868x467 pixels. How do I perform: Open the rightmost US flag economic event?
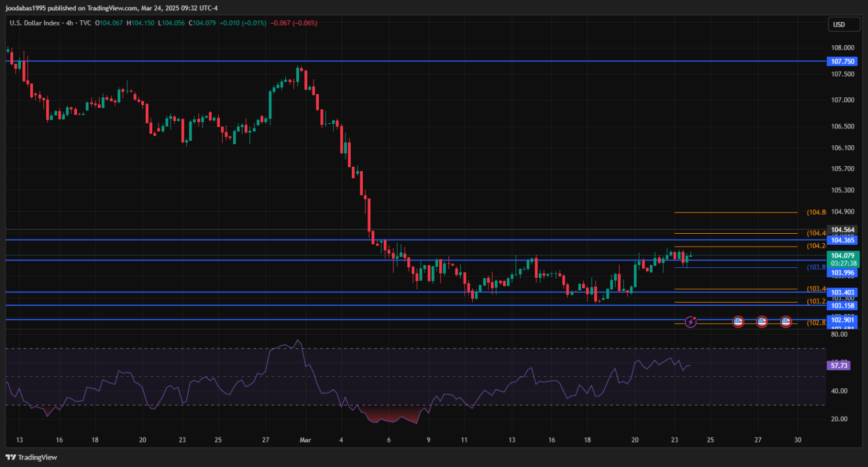tap(785, 321)
